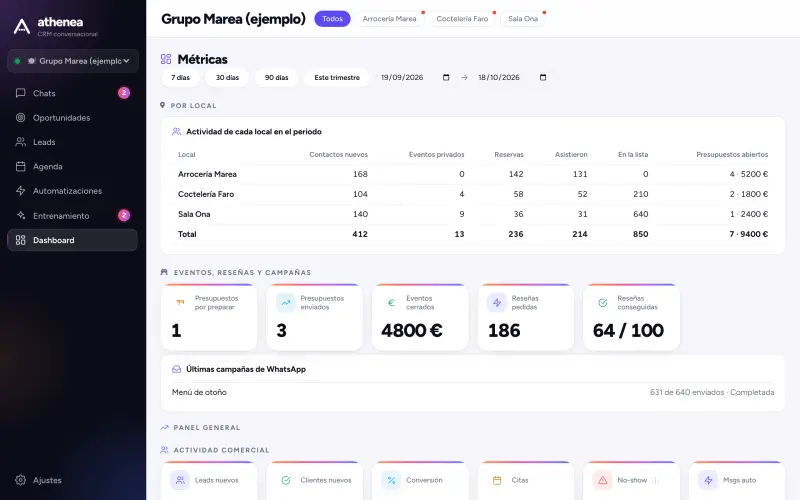This screenshot has width=800, height=500.
Task: Click the Presupuestos por preparar card icon
Action: click(180, 303)
